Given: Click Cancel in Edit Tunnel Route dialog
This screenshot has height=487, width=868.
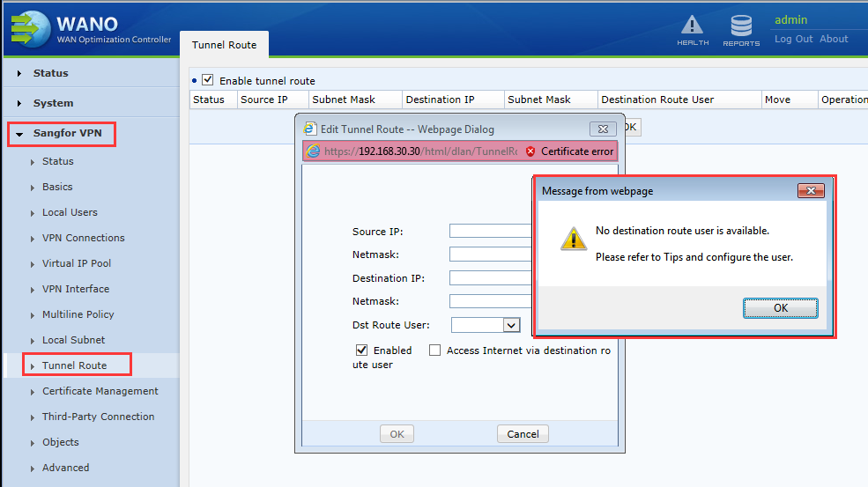Looking at the screenshot, I should 523,434.
